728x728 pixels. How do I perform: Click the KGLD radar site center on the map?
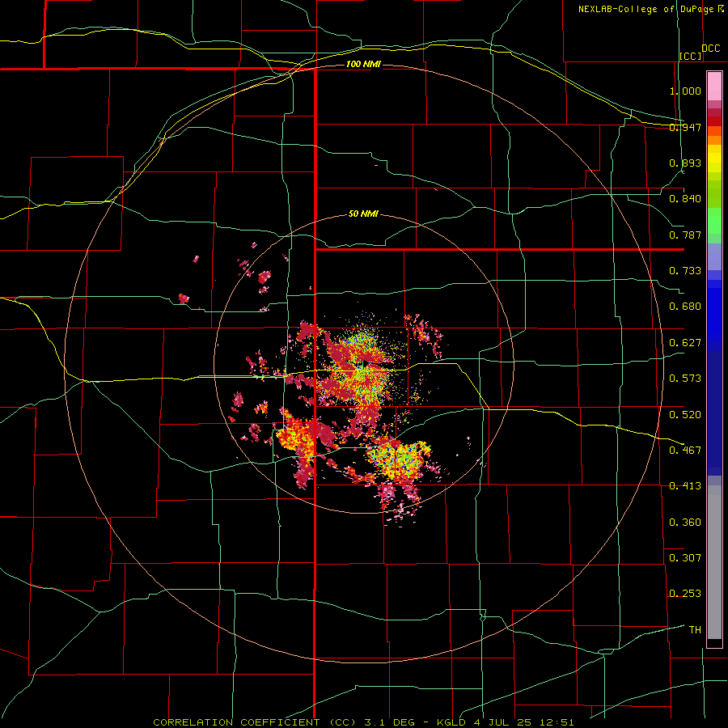point(364,365)
